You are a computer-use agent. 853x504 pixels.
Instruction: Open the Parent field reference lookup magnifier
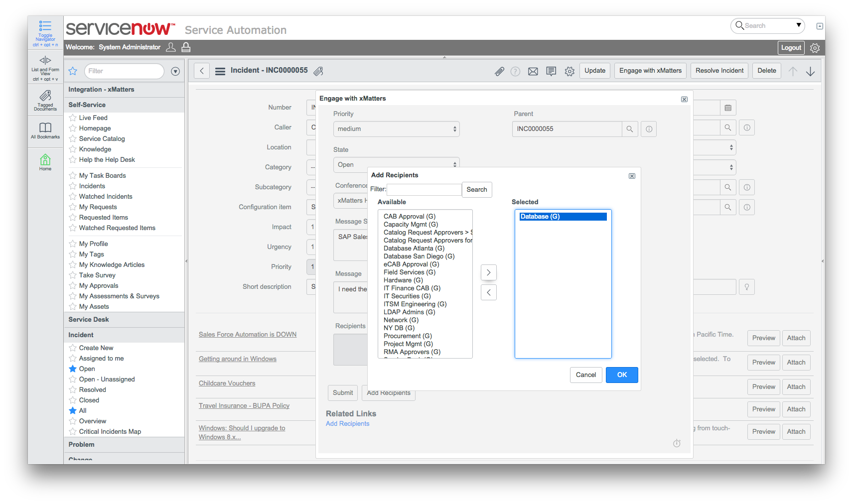(x=630, y=128)
